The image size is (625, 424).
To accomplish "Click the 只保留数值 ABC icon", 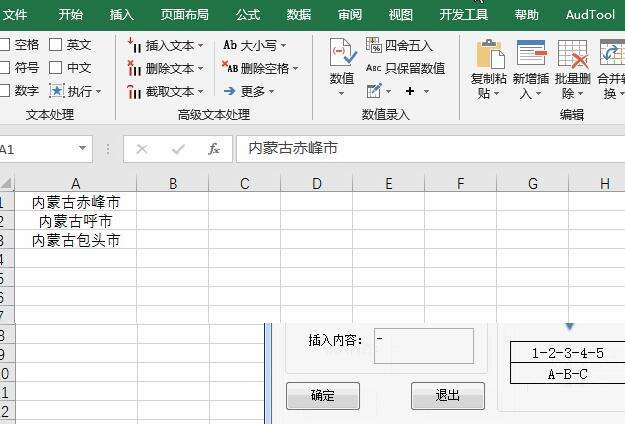I will (373, 68).
